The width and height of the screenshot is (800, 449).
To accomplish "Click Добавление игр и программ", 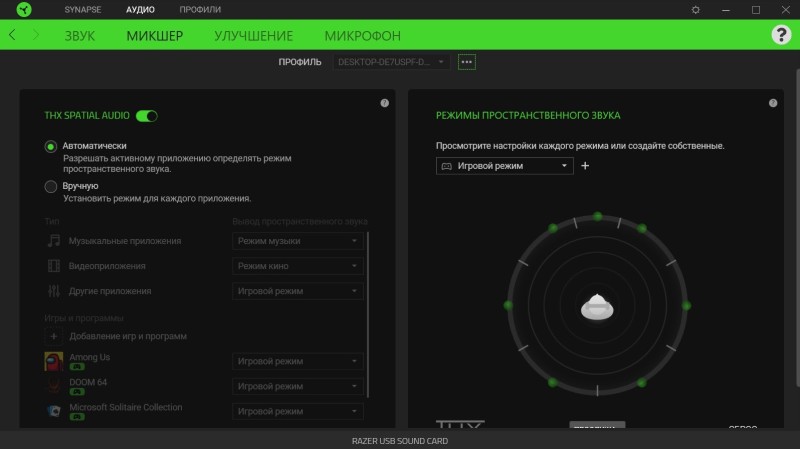I will pyautogui.click(x=128, y=336).
